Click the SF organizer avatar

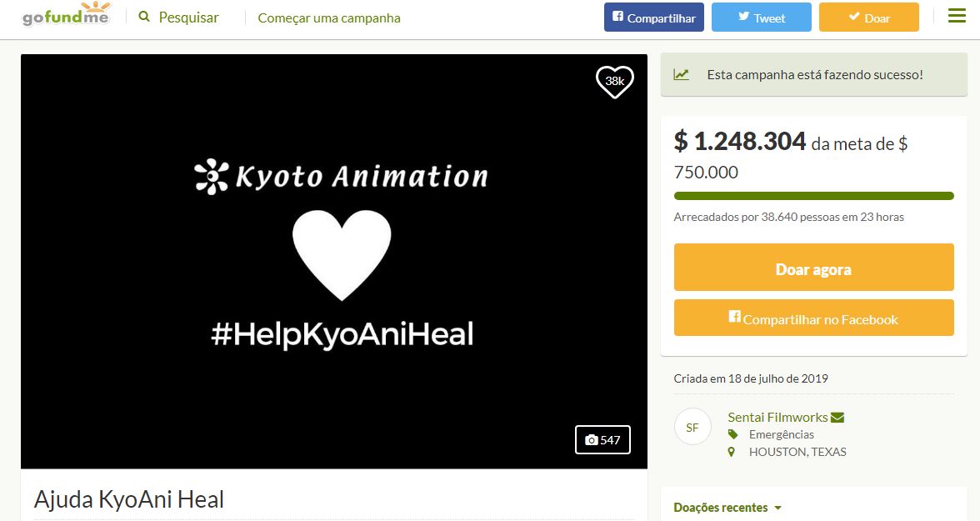point(692,427)
